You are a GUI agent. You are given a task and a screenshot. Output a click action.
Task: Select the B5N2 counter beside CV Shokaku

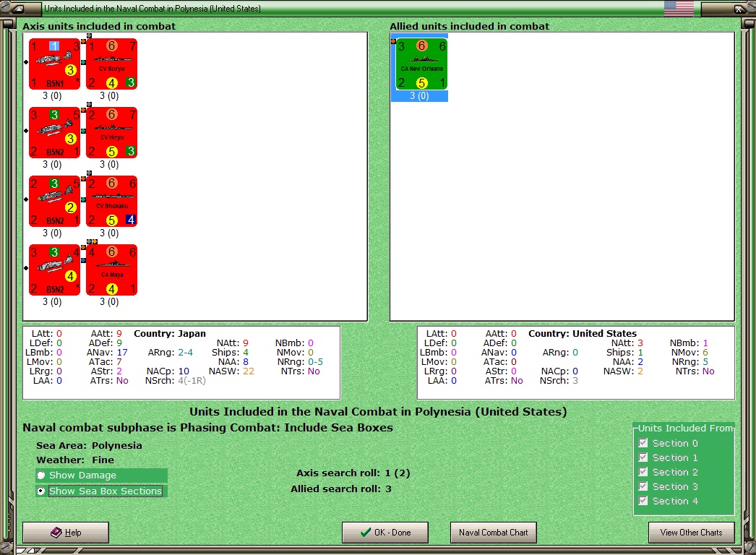tap(54, 201)
